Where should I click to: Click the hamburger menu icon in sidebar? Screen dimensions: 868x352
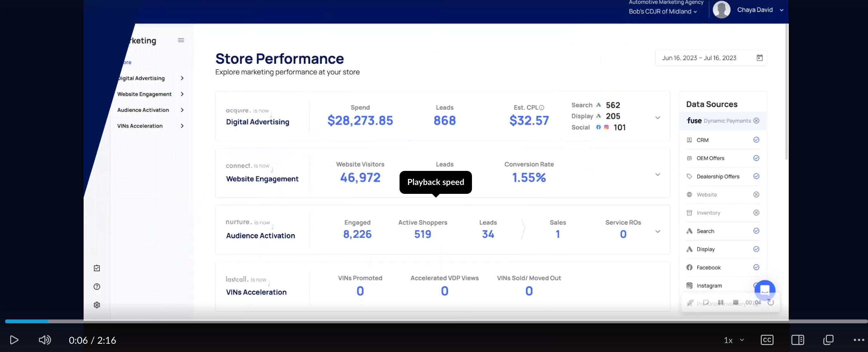[x=181, y=40]
